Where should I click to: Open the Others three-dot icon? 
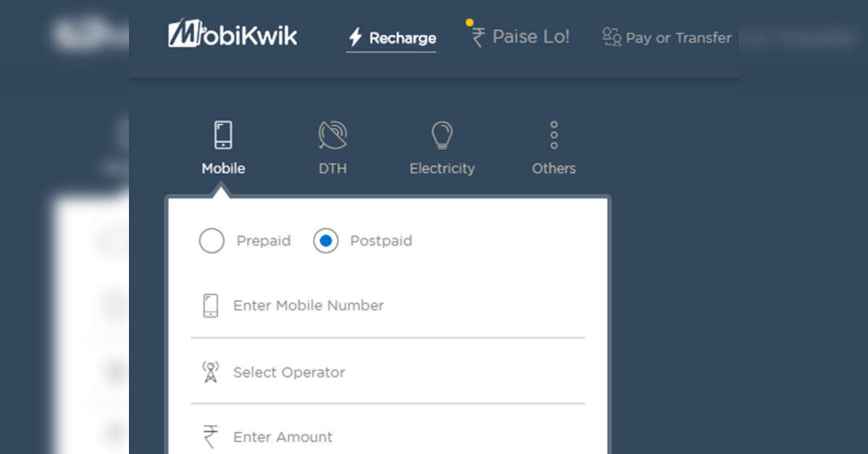coord(554,135)
